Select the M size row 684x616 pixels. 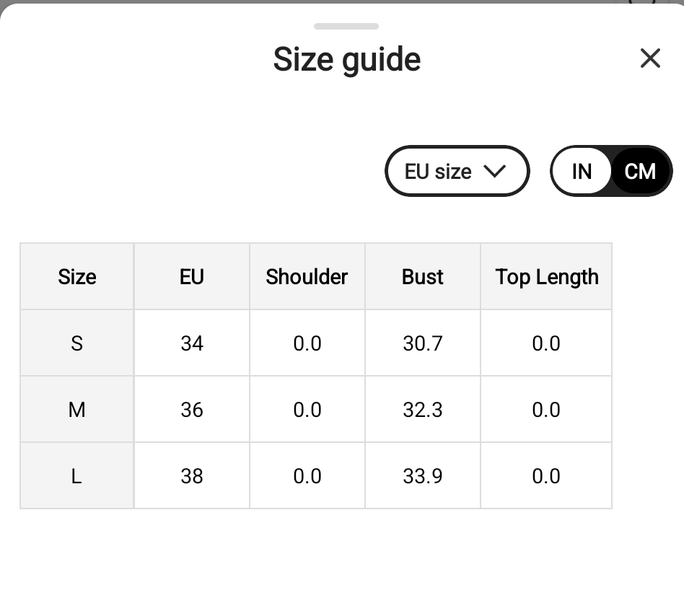[x=76, y=409]
